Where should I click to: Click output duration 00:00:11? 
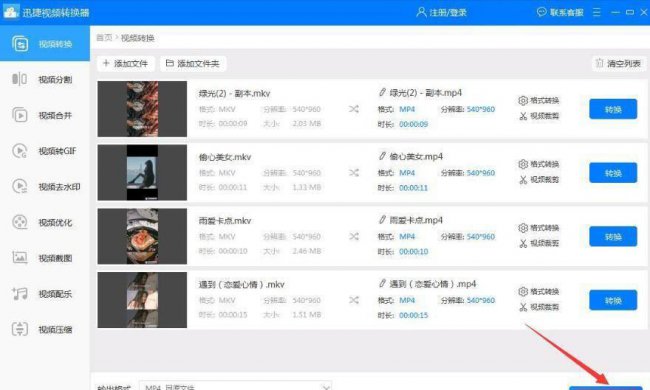[413, 188]
